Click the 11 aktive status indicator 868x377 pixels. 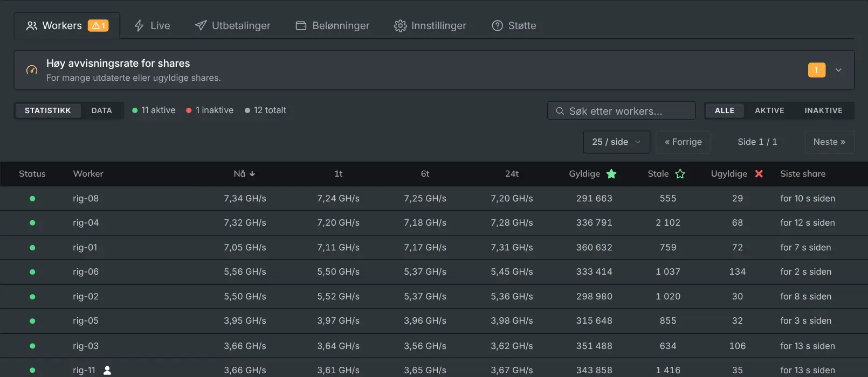(154, 110)
